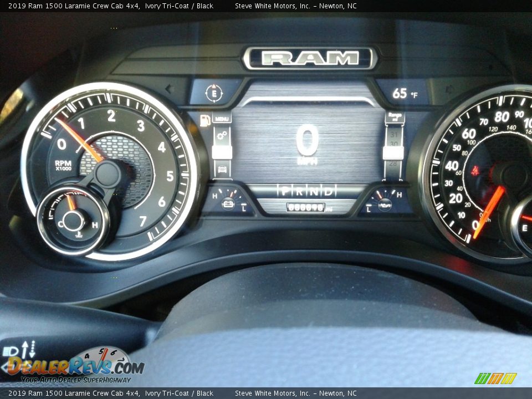The image size is (532, 399).
Task: Click the oil pressure gauge icon
Action: pos(384,203)
